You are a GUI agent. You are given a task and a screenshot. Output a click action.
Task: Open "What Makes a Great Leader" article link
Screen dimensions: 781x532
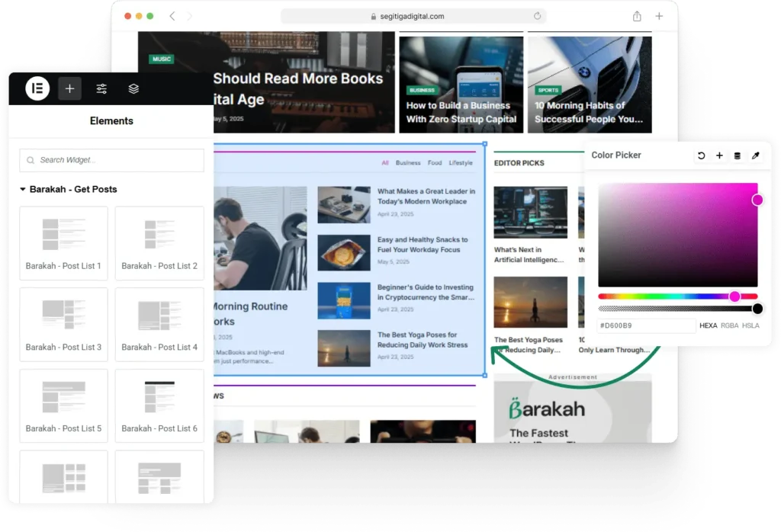point(426,197)
